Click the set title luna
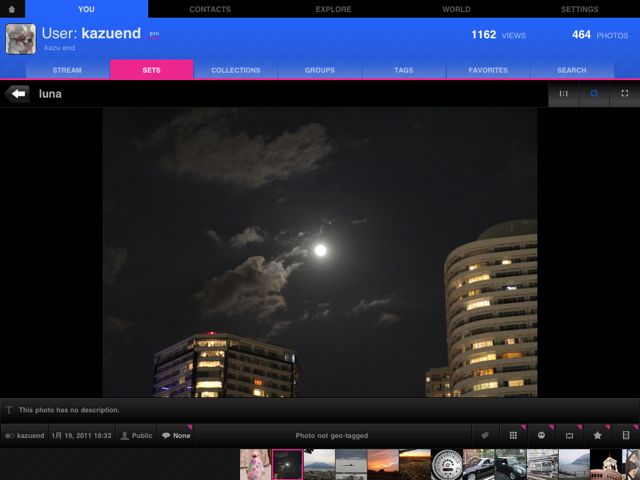Screen dimensions: 640x480 click(50, 94)
